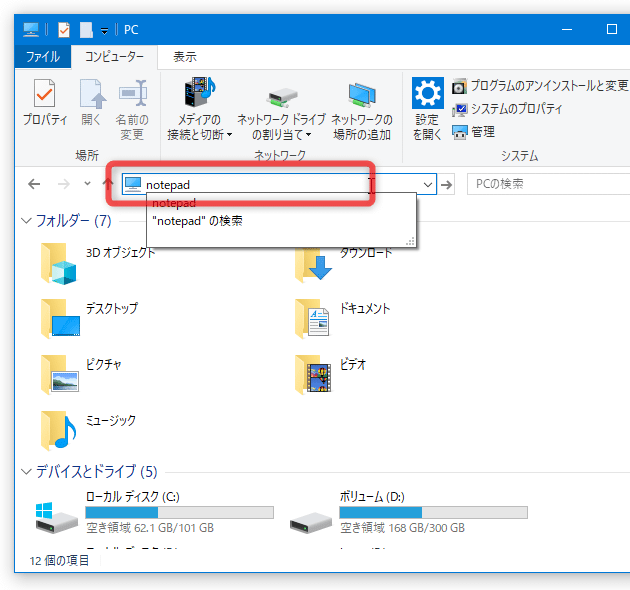Click the Map network drive icon
This screenshot has height=590, width=630.
pos(281,98)
